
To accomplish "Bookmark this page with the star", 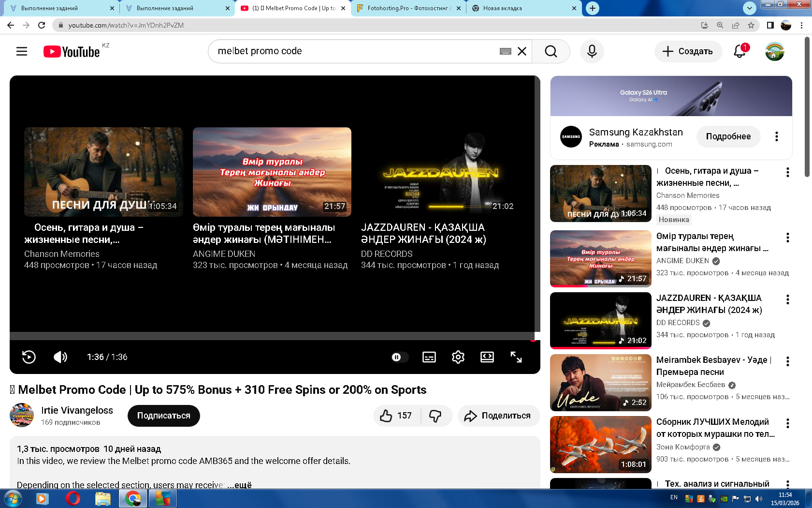I will pos(751,25).
